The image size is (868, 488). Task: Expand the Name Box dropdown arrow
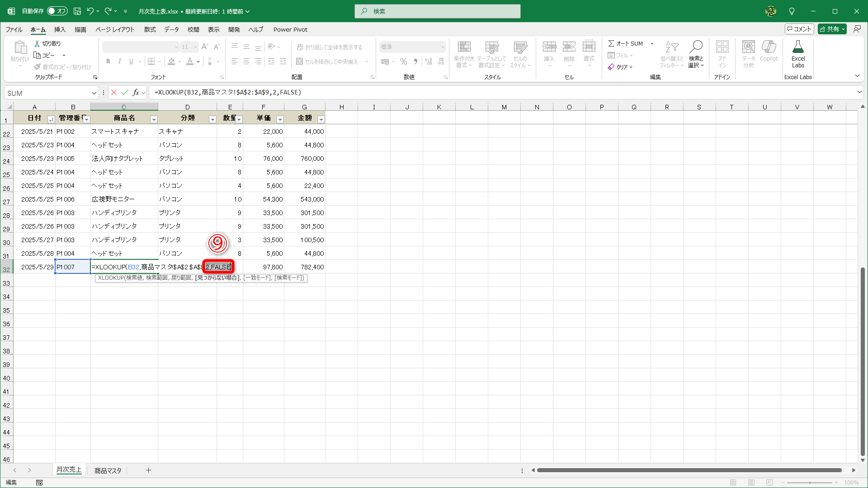click(x=94, y=93)
